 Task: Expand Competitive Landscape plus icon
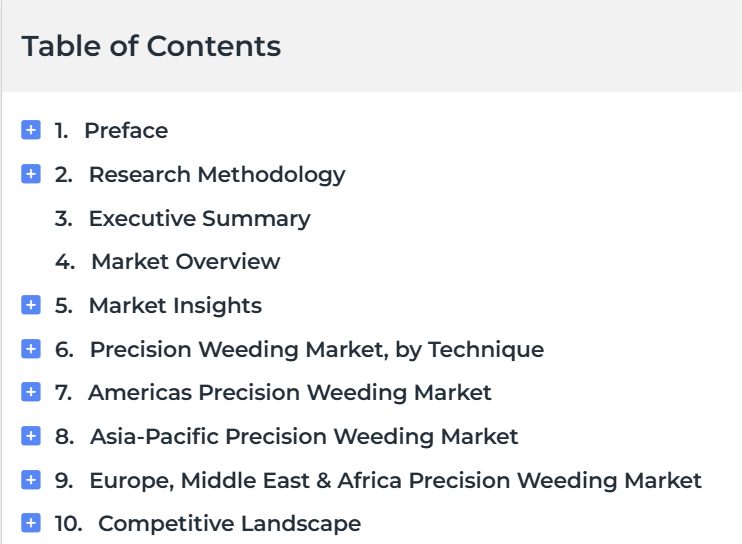31,523
